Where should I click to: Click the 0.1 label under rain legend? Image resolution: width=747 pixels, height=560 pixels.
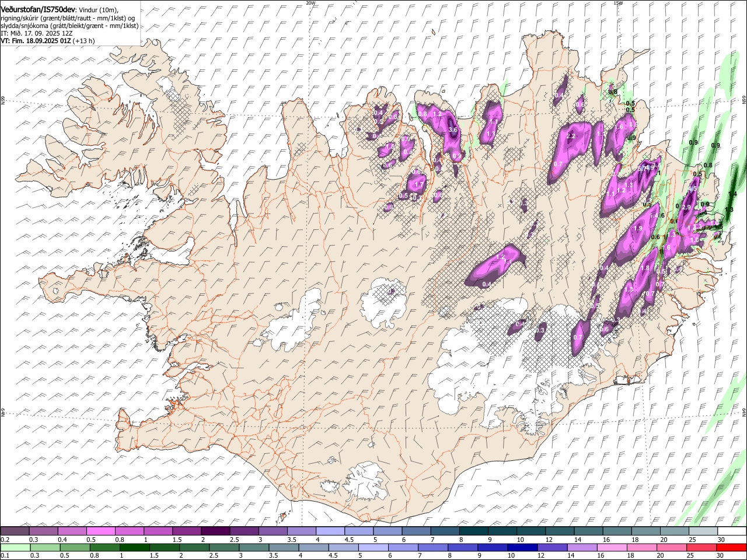(x=4, y=555)
